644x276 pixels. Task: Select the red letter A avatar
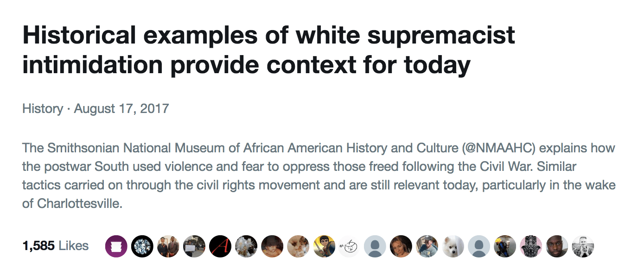[x=220, y=246]
